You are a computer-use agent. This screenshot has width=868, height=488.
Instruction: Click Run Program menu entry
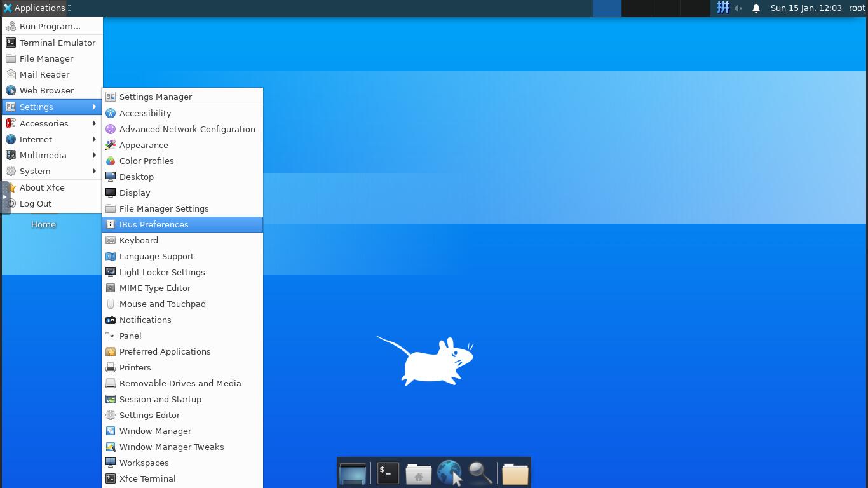point(52,26)
